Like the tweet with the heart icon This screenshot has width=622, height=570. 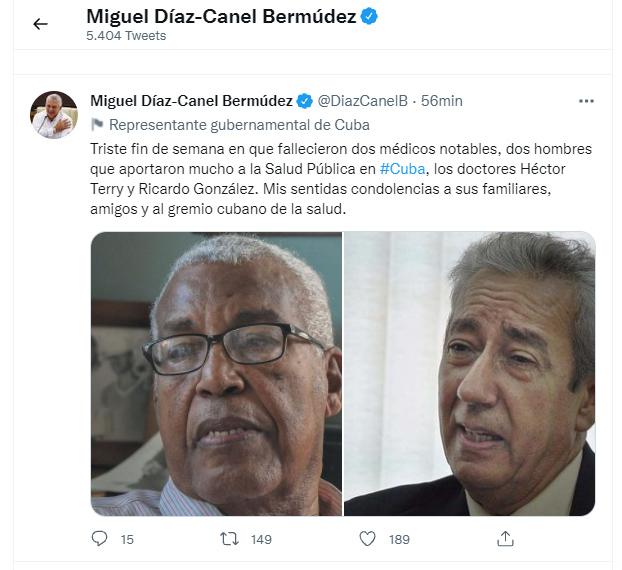click(x=367, y=539)
